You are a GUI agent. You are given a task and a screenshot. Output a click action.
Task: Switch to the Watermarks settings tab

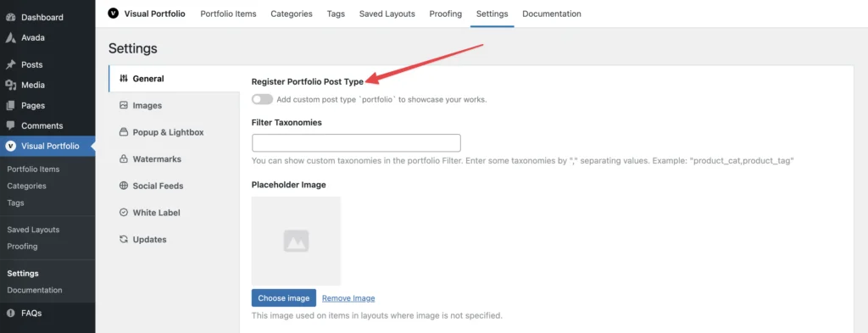175,158
